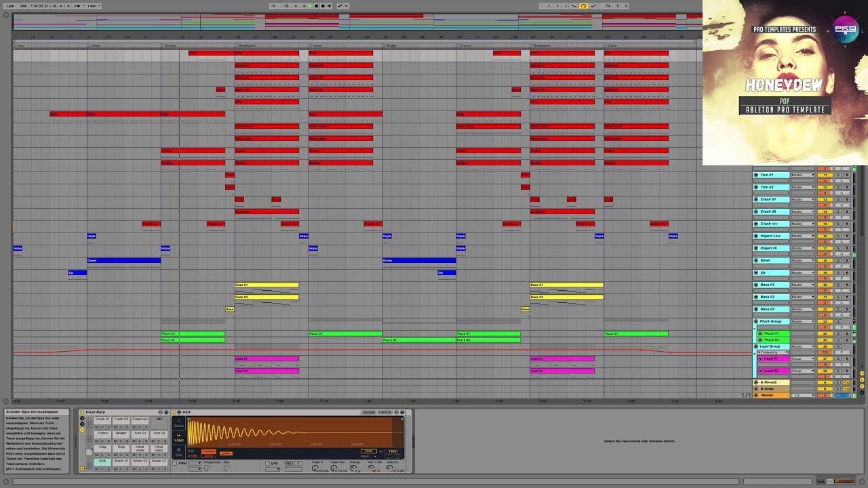The height and width of the screenshot is (488, 868).
Task: Switch Simpler to Slice mode
Action: (179, 452)
